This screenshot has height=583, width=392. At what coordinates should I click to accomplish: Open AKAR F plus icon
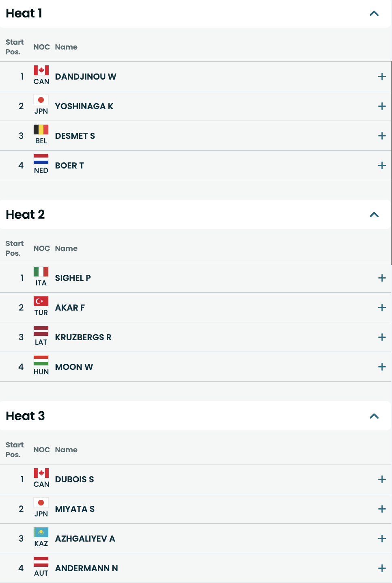tap(382, 307)
